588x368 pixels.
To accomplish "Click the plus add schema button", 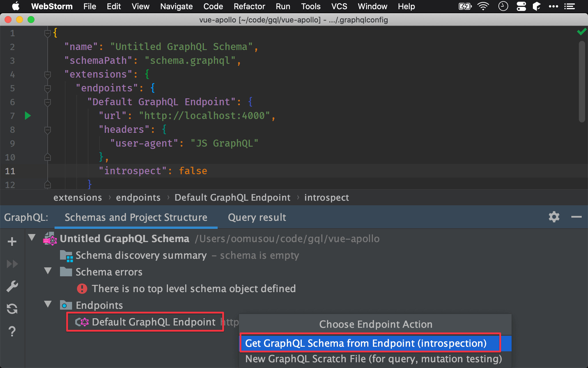I will point(12,241).
